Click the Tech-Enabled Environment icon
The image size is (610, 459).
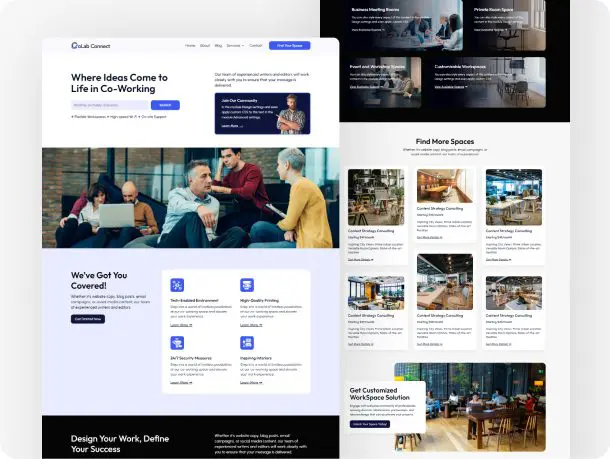click(177, 285)
